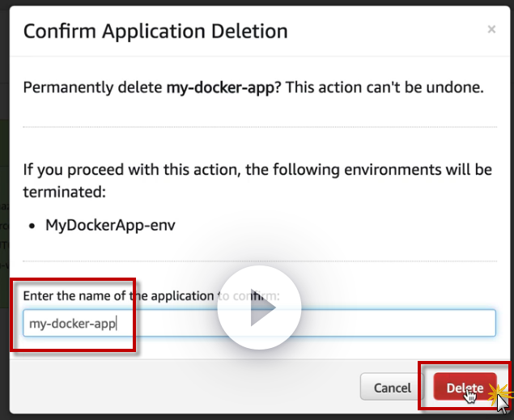The width and height of the screenshot is (514, 420).
Task: Click the dark strip above the dialog header
Action: tap(259, 2)
